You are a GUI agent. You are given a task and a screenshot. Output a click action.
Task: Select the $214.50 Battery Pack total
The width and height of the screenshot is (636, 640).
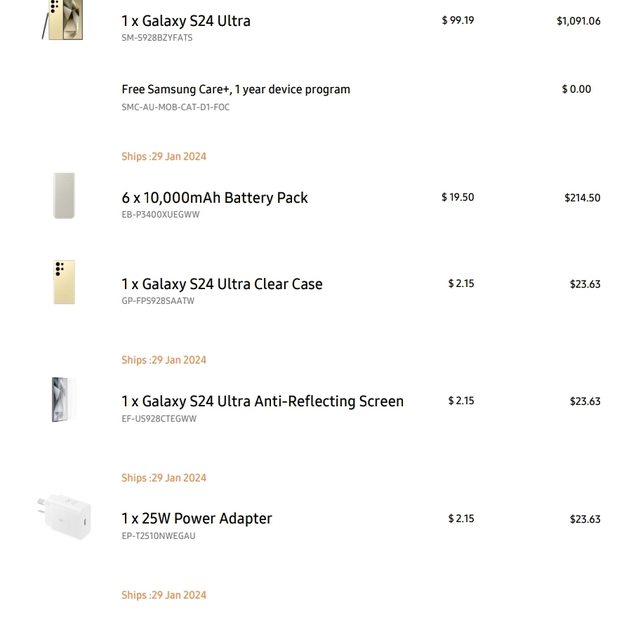(x=582, y=198)
